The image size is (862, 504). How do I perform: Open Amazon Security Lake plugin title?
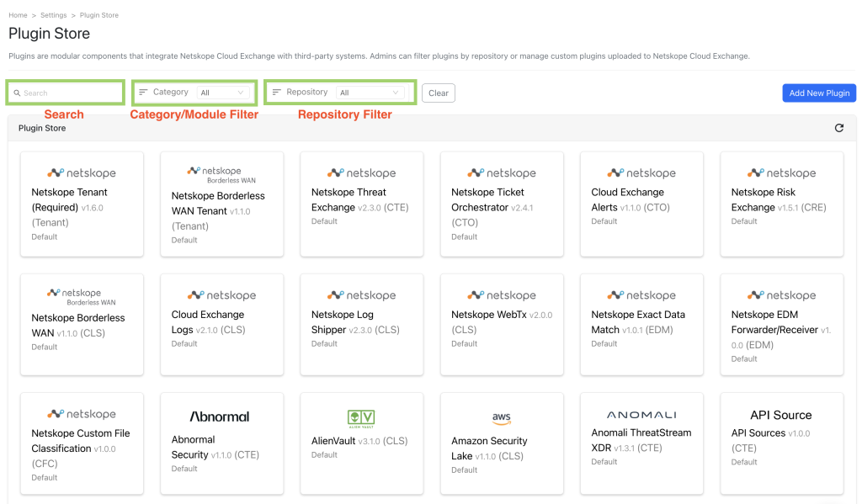coord(489,448)
